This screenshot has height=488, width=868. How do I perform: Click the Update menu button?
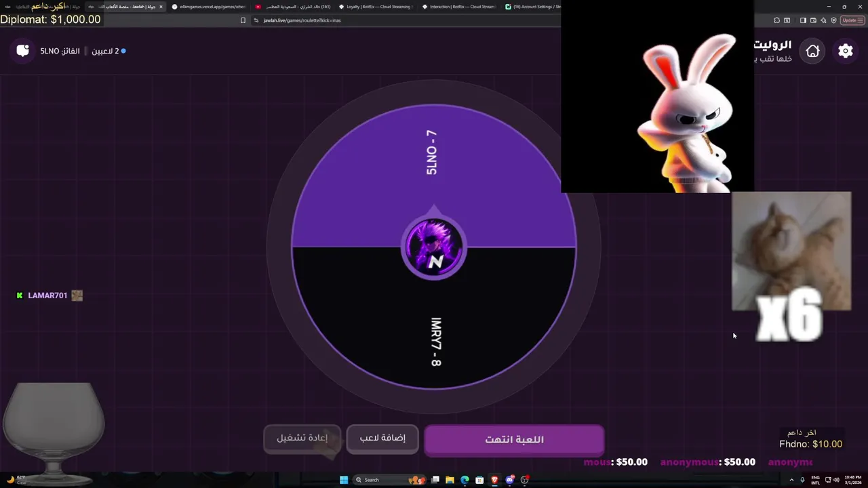click(x=852, y=20)
